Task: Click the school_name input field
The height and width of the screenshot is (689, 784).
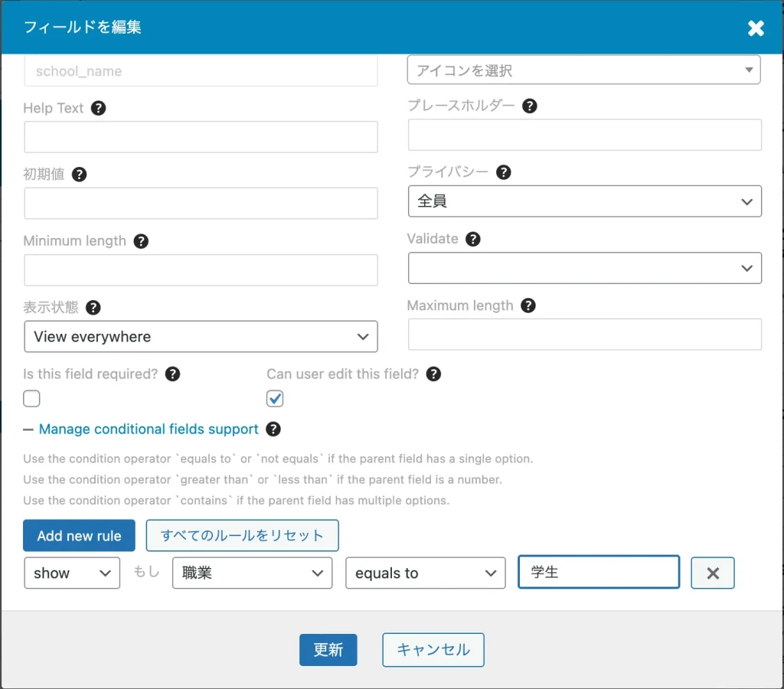Action: 201,71
